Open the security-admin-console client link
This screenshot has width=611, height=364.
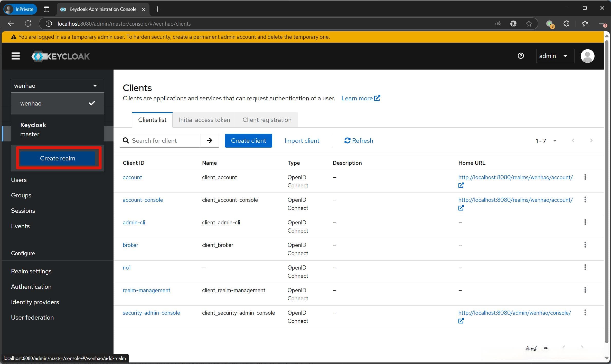(x=151, y=313)
